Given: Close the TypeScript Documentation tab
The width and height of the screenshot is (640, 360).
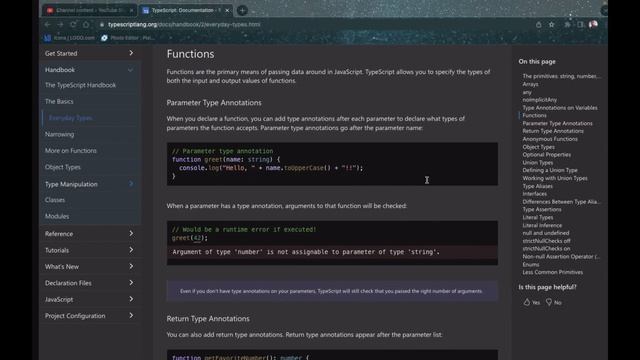Looking at the screenshot, I should [227, 11].
